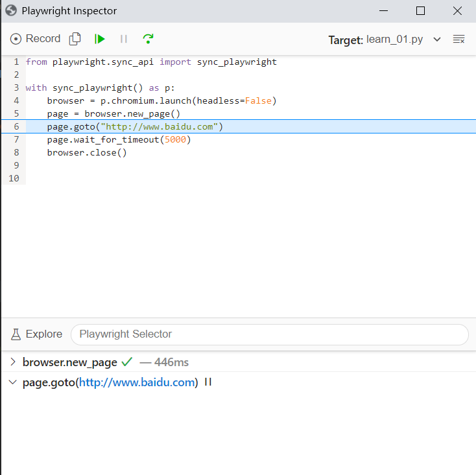Click the Explore flask button
Viewport: 476px width, 475px height.
36,334
